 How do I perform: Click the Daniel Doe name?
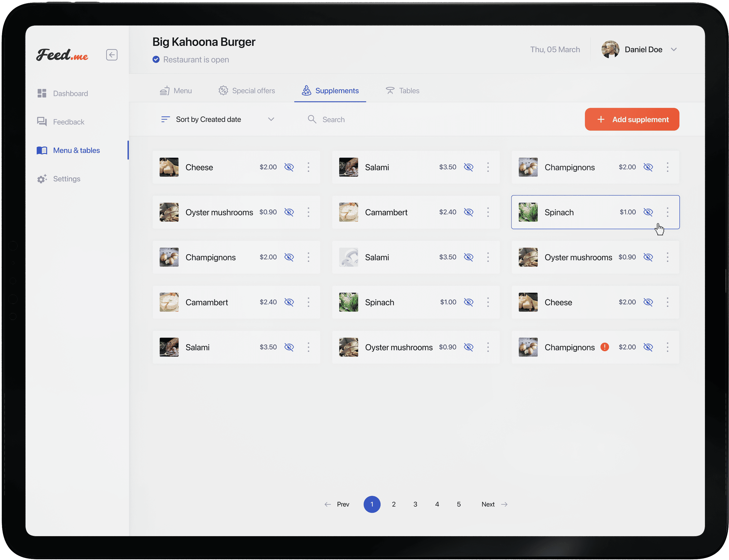[643, 49]
